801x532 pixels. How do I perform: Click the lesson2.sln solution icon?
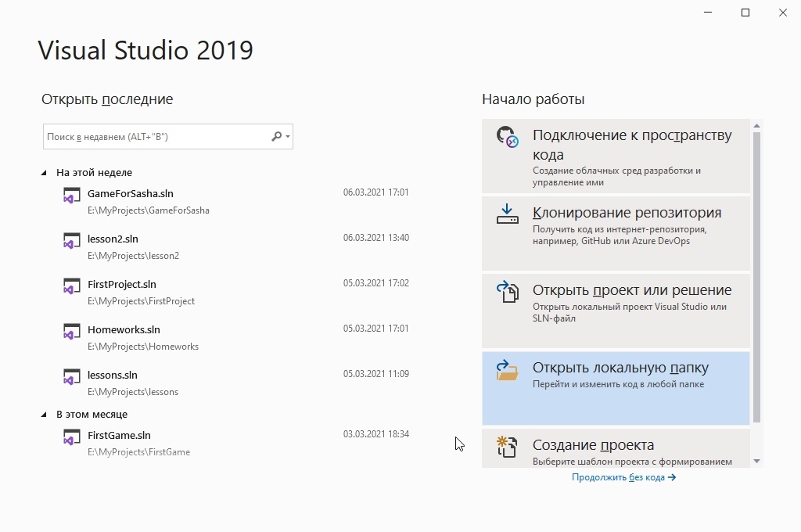[71, 241]
